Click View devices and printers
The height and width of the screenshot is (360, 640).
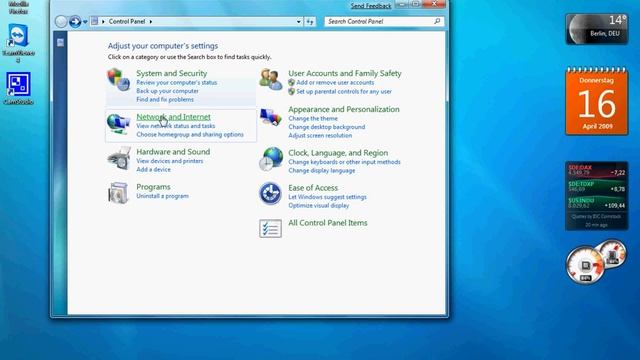point(169,161)
